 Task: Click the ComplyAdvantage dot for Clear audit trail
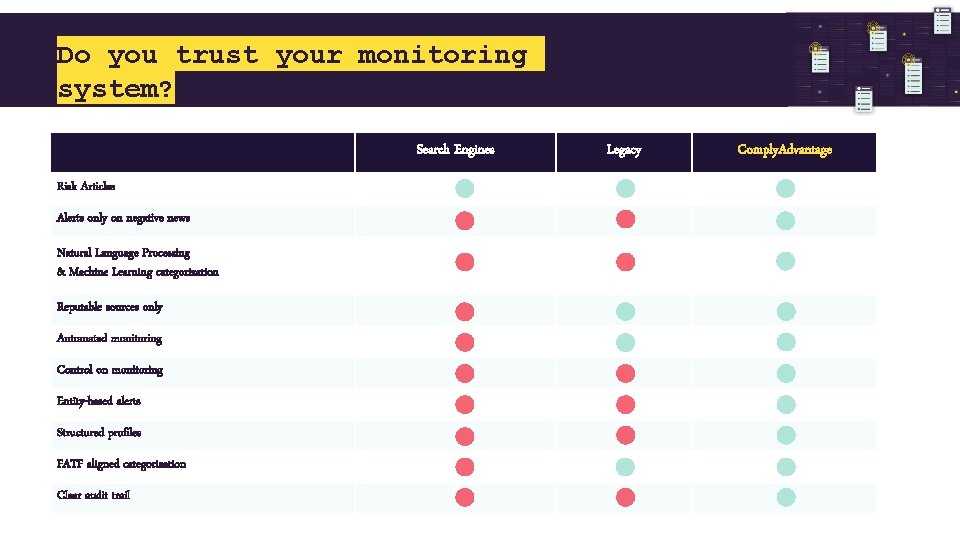click(786, 497)
